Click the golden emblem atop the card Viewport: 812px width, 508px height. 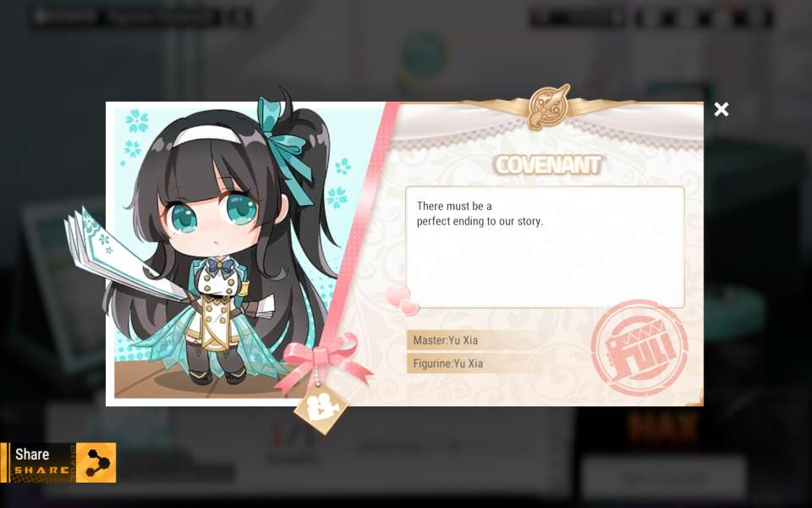549,107
